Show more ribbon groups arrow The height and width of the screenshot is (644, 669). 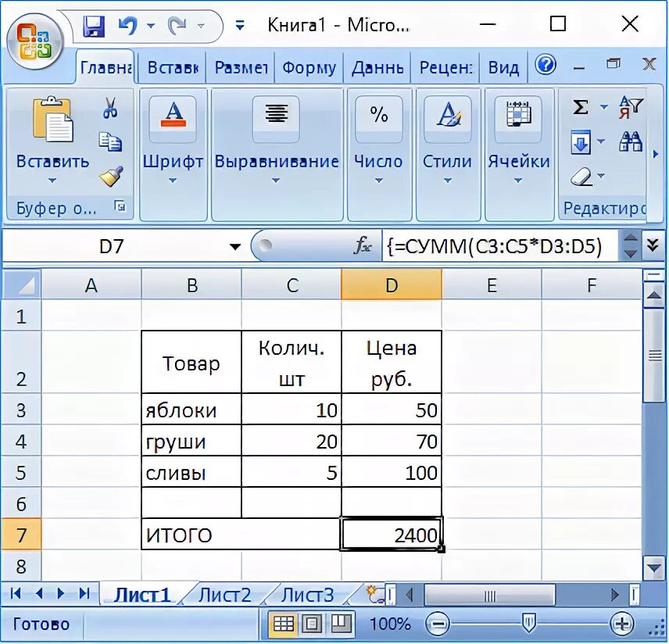tap(656, 155)
